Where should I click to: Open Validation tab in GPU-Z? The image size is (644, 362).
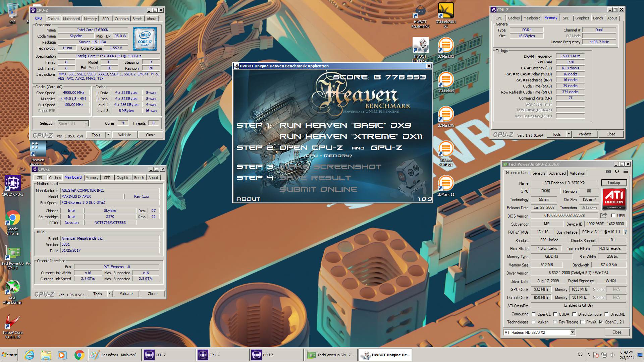point(577,173)
